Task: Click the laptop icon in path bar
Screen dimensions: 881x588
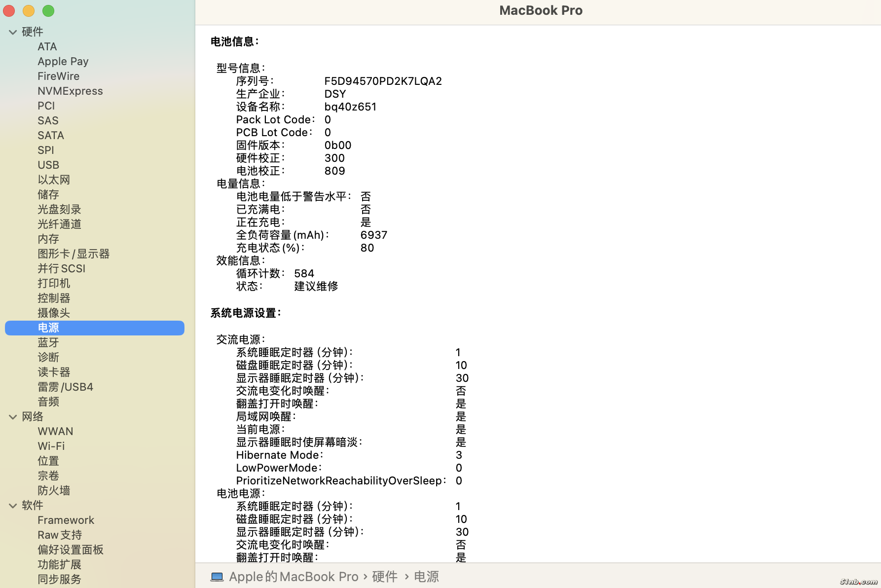Action: click(217, 577)
